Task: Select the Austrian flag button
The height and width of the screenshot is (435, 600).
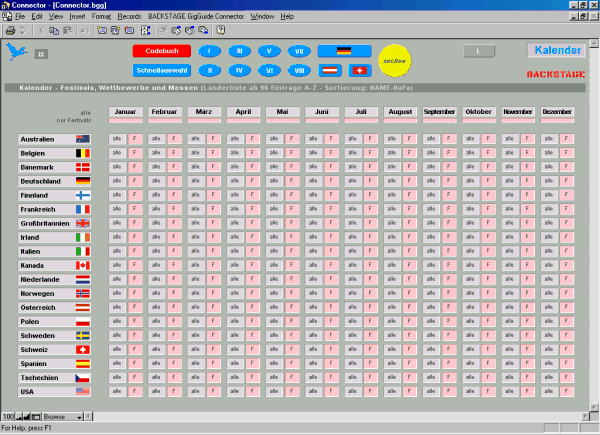Action: (331, 70)
